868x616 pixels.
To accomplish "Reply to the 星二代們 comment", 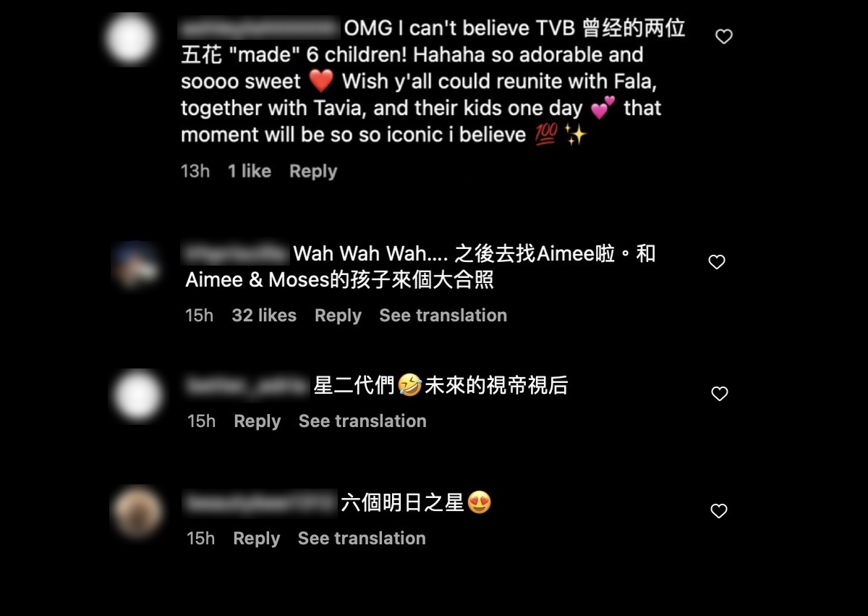I will (x=257, y=421).
